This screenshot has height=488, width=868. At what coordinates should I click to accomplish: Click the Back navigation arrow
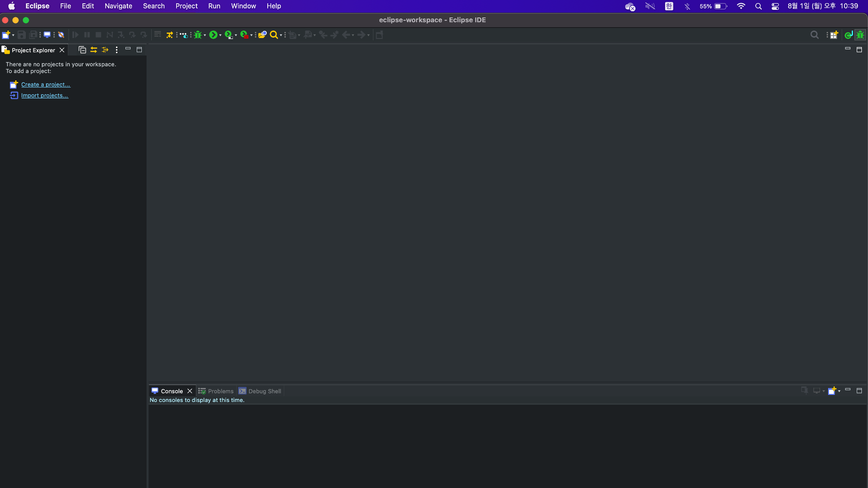tap(346, 35)
